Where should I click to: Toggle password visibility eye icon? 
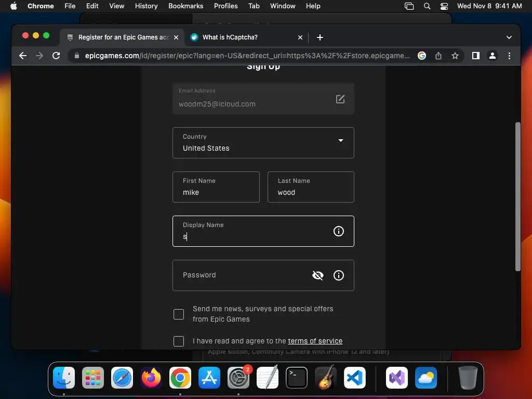pos(317,275)
